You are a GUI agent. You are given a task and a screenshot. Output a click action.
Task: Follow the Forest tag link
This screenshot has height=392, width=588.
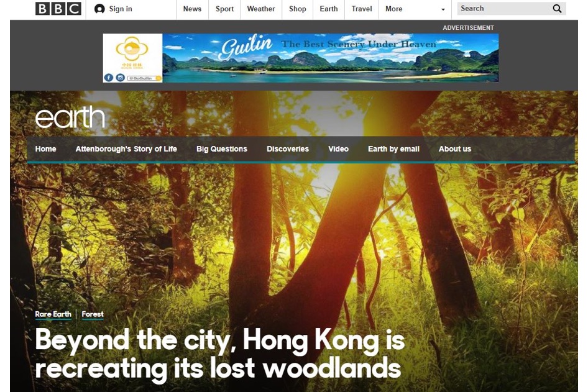pyautogui.click(x=93, y=314)
